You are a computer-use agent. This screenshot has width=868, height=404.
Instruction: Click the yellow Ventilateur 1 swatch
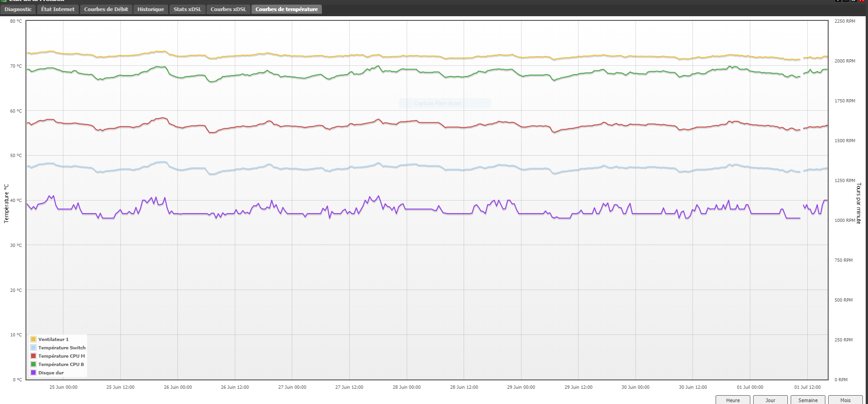[x=33, y=339]
